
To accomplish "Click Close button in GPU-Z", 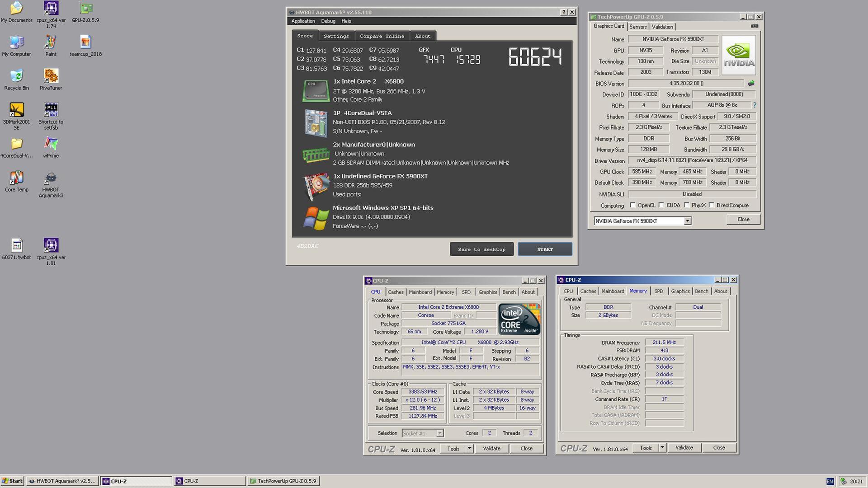I will 743,219.
